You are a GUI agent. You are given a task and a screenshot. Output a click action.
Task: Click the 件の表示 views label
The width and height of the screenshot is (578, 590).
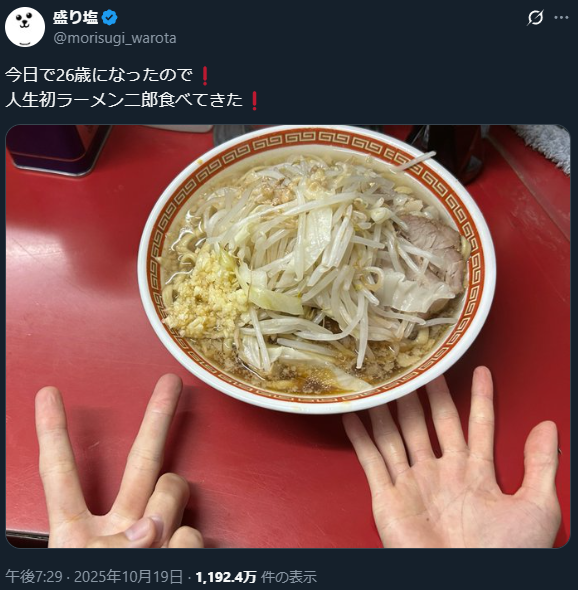(289, 576)
